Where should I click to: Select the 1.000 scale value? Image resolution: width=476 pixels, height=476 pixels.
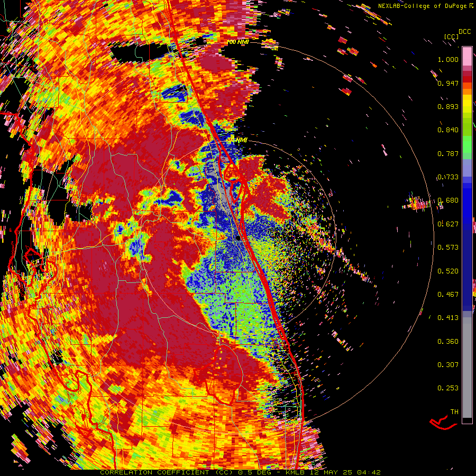click(x=448, y=59)
